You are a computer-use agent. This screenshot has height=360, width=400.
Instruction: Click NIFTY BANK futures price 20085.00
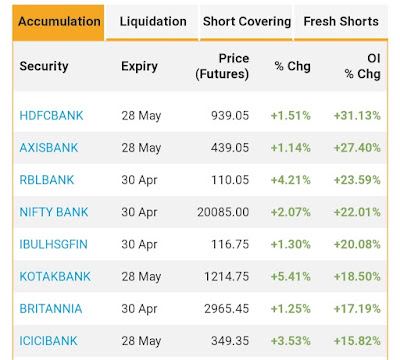pos(223,212)
